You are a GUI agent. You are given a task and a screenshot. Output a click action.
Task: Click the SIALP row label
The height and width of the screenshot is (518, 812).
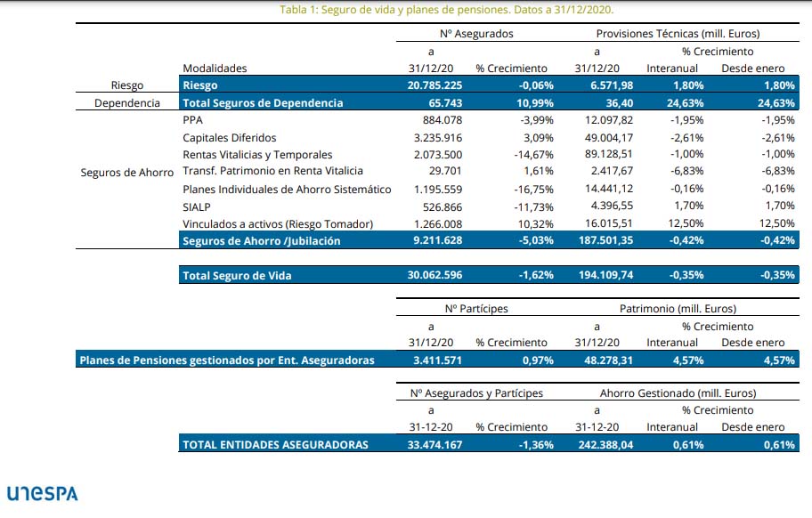(197, 206)
